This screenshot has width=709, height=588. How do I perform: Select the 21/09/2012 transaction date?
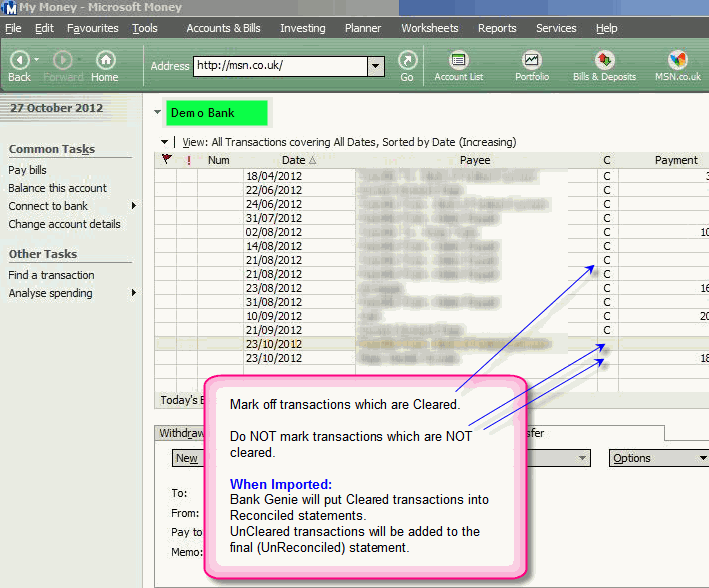click(x=274, y=330)
